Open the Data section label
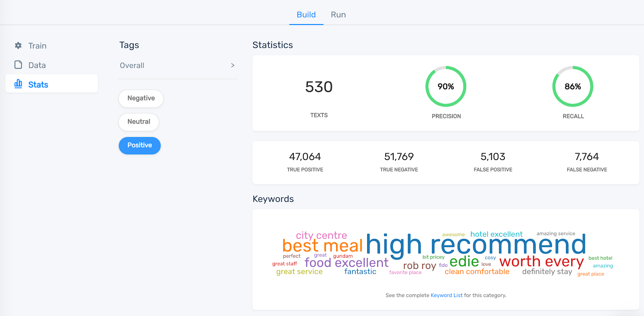This screenshot has height=316, width=644. pyautogui.click(x=37, y=65)
